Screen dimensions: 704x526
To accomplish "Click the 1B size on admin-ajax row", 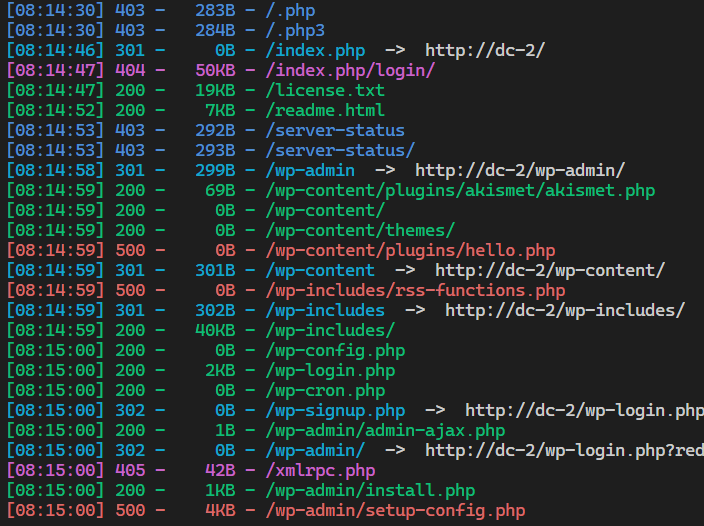I will (x=225, y=430).
